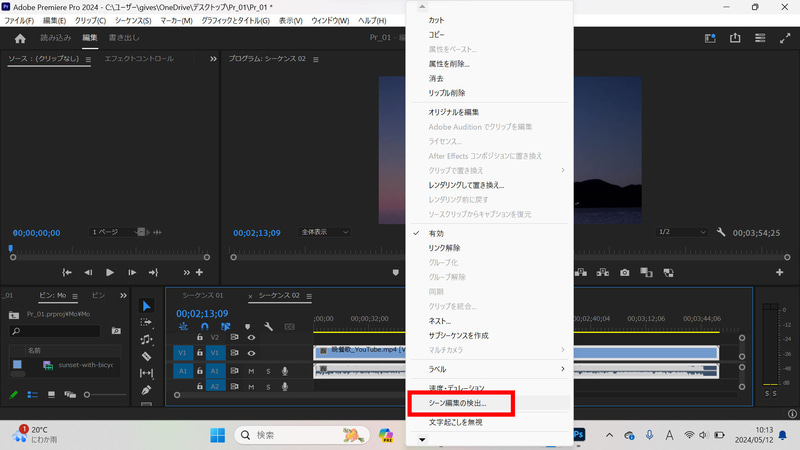
Task: Toggle proxies button in Program monitor
Action: (x=668, y=273)
